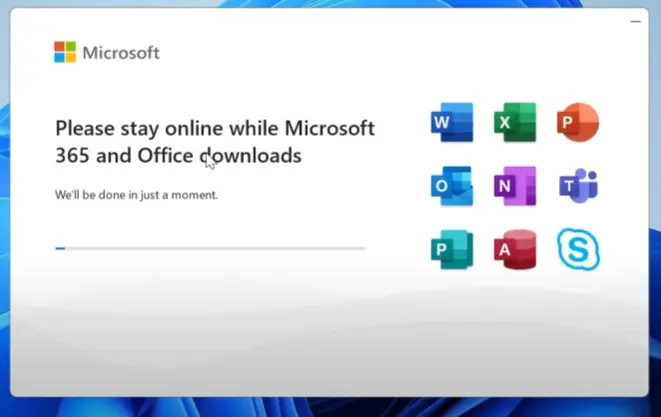Click the Excel app icon
Screen dimensions: 661x417
point(515,122)
